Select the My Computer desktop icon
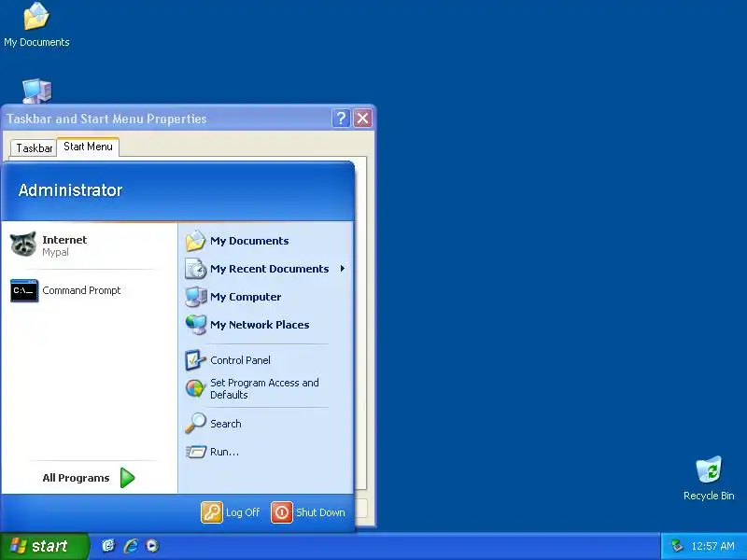The width and height of the screenshot is (747, 560). 36,91
